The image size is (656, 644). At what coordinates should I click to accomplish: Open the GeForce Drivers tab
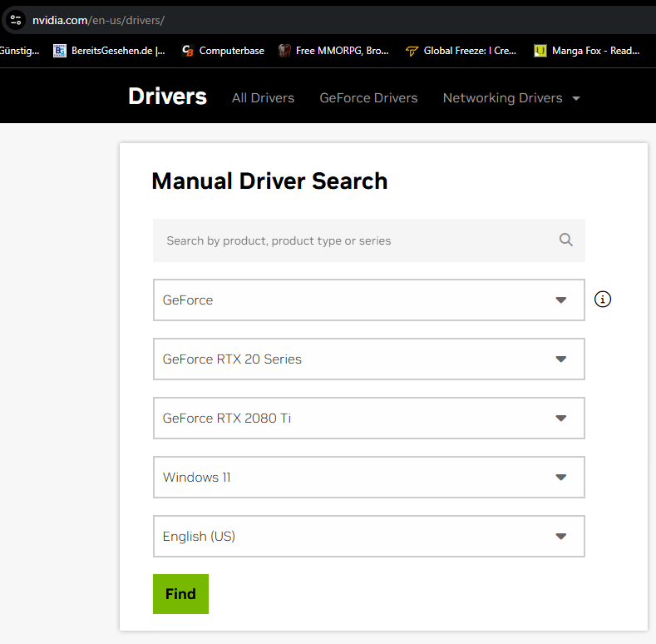pyautogui.click(x=368, y=98)
